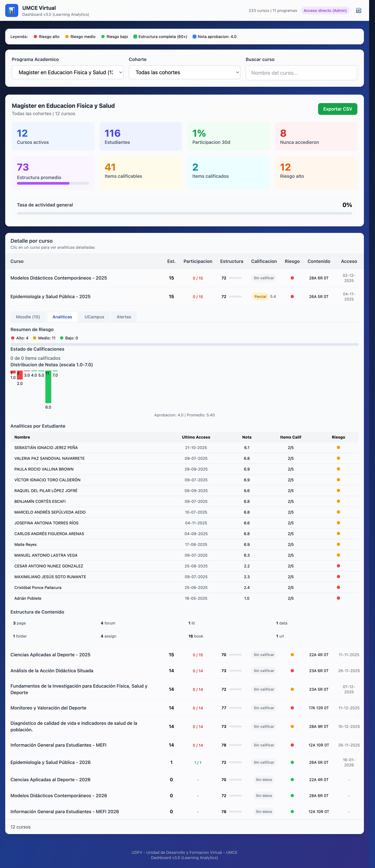This screenshot has width=375, height=868.
Task: Click the Exportar CSV button
Action: [337, 109]
